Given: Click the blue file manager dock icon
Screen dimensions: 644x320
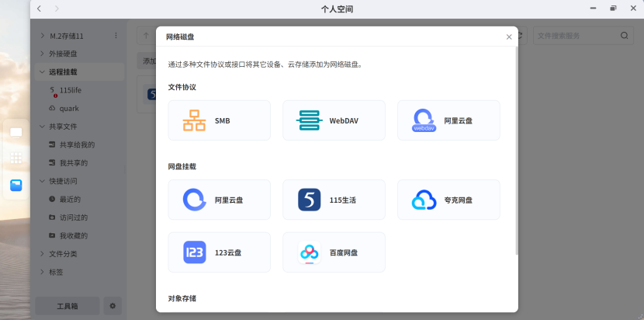Looking at the screenshot, I should click(x=16, y=186).
